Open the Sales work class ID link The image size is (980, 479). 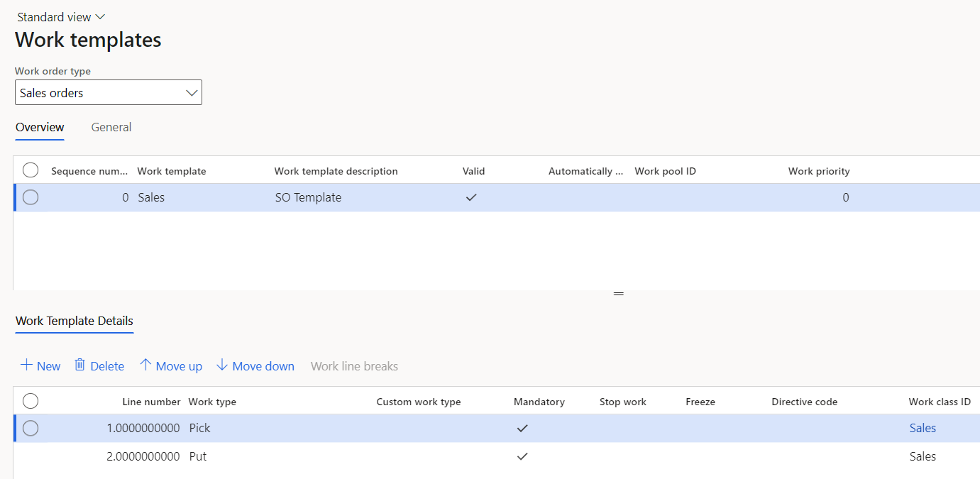923,429
